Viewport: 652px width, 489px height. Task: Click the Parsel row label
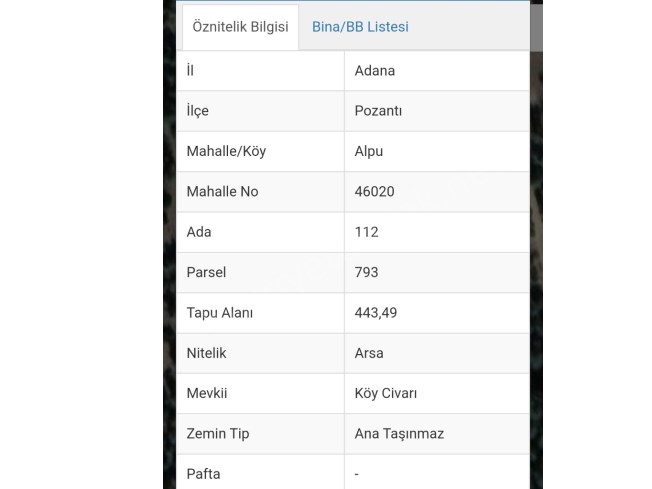206,272
